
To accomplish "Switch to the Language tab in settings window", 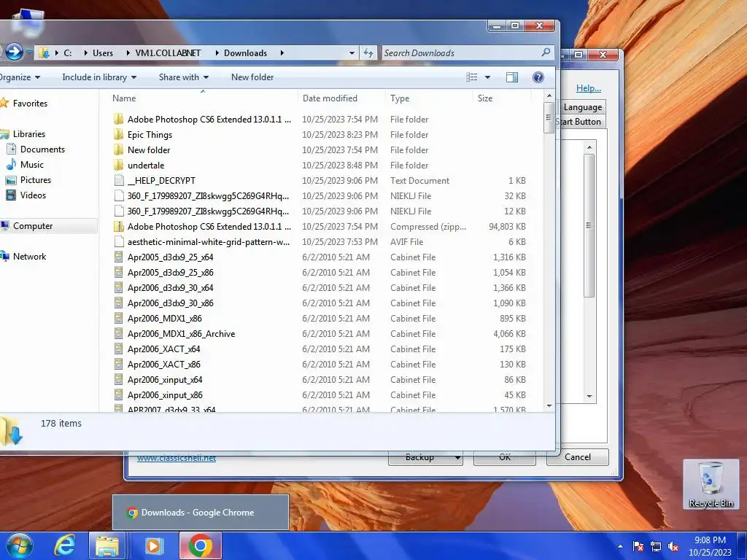I will 583,107.
